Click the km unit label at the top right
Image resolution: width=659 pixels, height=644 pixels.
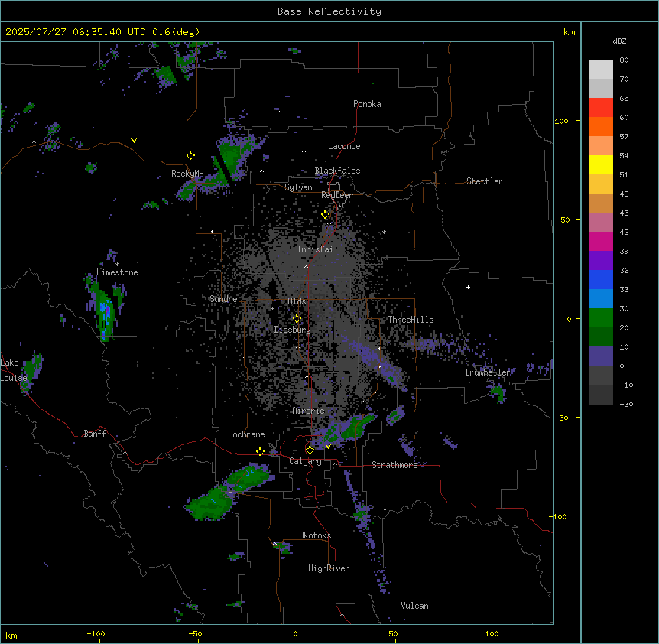(x=569, y=32)
